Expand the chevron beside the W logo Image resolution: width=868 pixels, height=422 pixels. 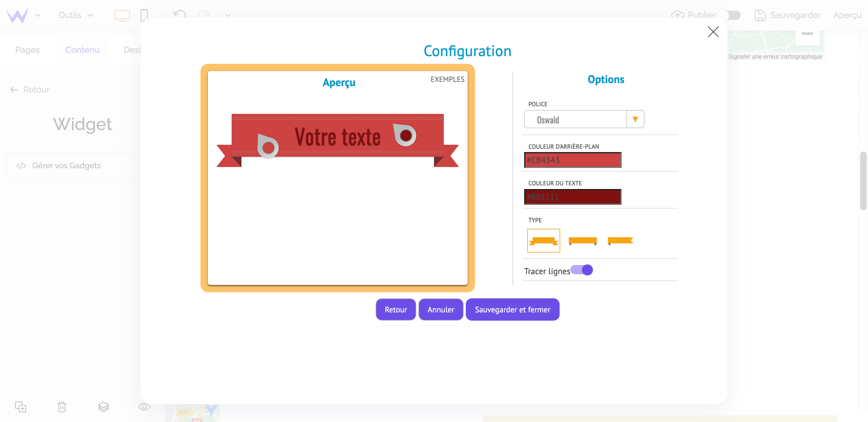[38, 15]
